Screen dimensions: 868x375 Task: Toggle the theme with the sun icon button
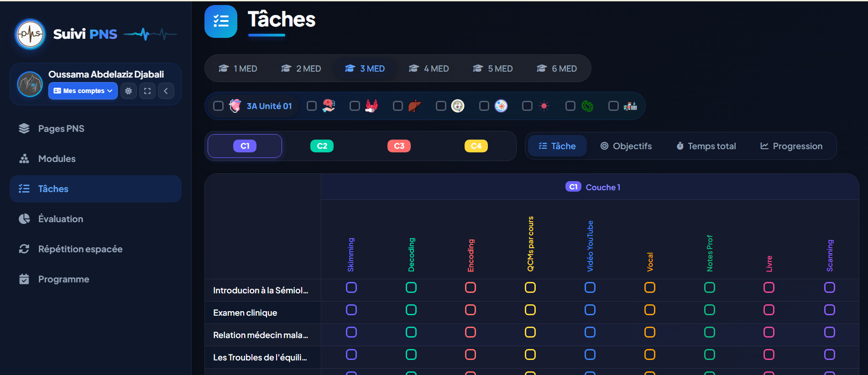click(129, 91)
